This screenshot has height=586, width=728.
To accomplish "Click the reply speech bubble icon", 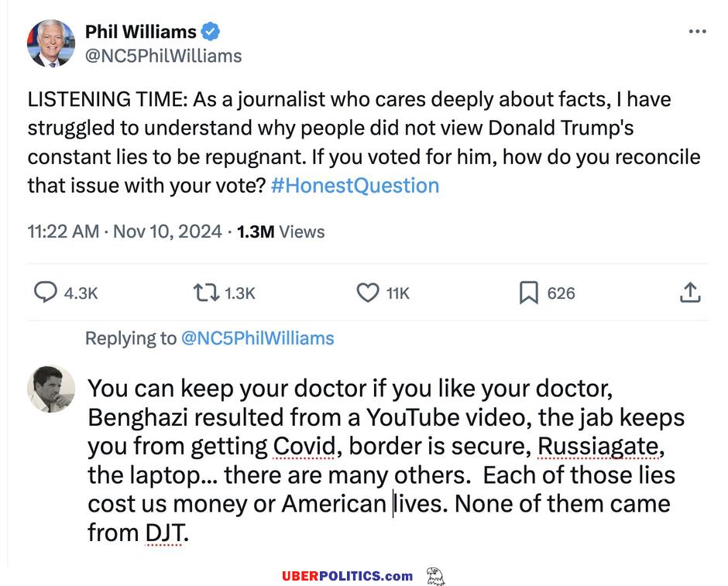I will [x=46, y=293].
